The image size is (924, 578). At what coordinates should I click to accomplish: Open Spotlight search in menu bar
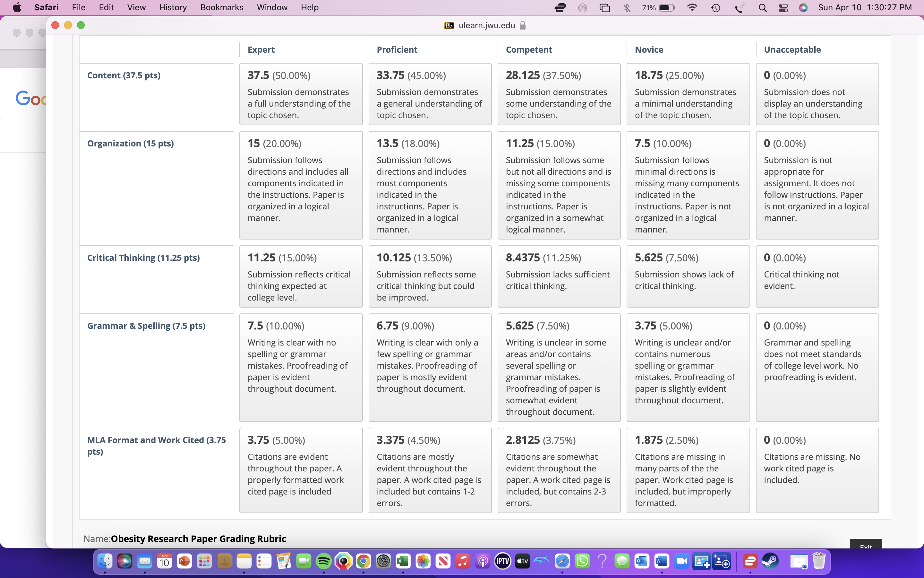(x=763, y=8)
